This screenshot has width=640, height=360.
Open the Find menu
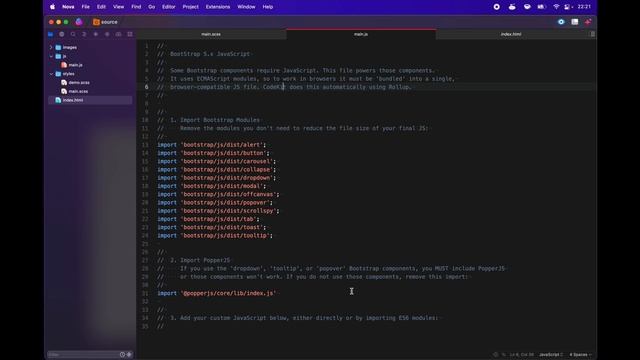(x=136, y=7)
